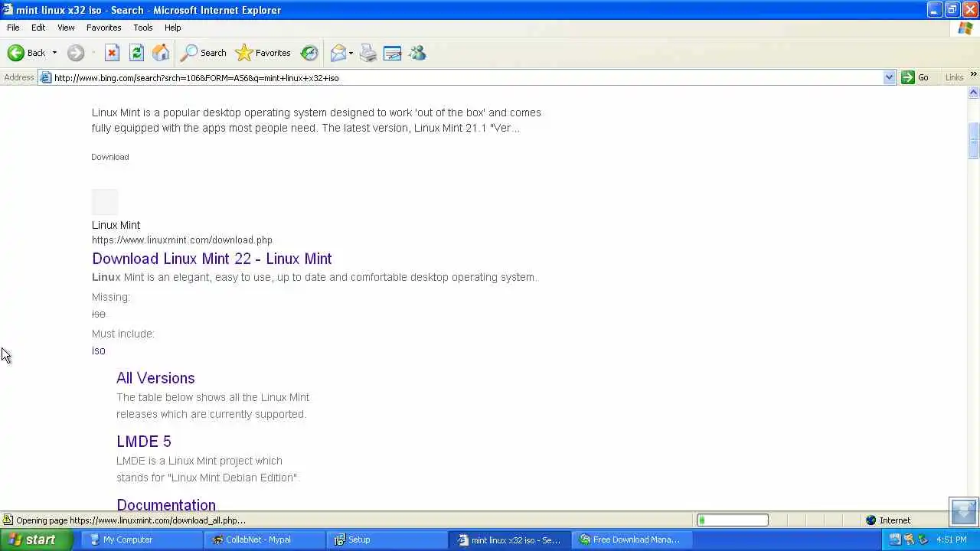This screenshot has width=980, height=551.
Task: Expand the Mail button dropdown arrow
Action: 351,53
